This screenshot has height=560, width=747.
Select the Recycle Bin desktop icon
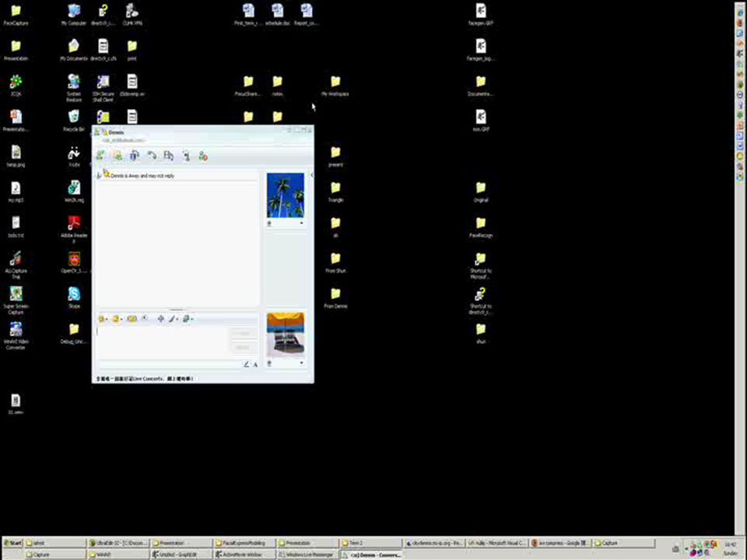tap(74, 121)
